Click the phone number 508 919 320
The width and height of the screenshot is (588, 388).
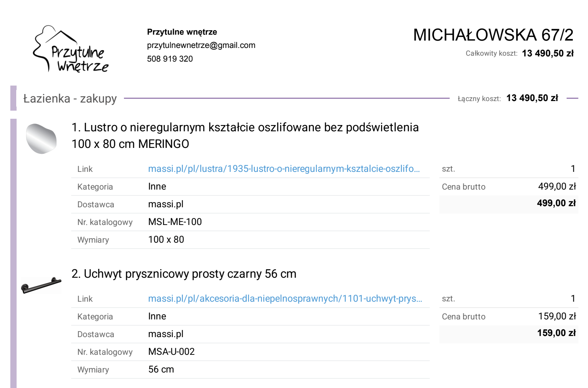click(170, 59)
